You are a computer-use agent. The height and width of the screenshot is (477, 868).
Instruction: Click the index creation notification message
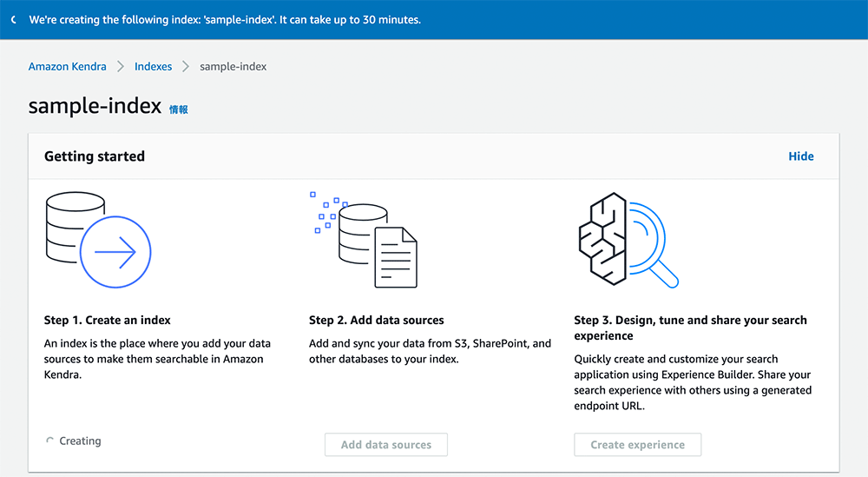pos(225,20)
